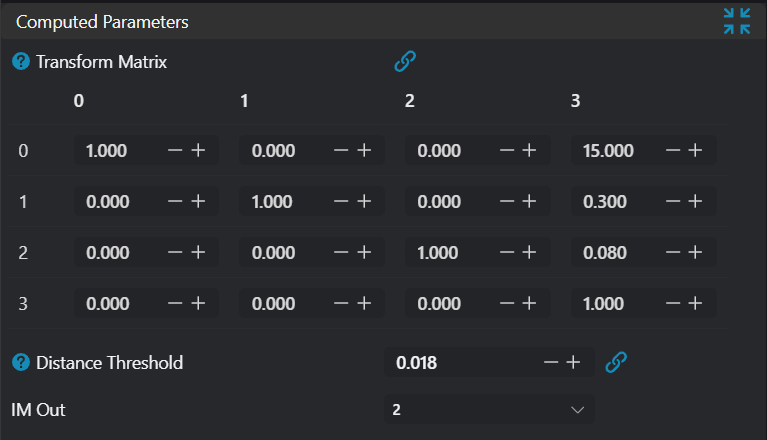The width and height of the screenshot is (767, 440).
Task: Click the 15.000 matrix input field
Action: tap(614, 150)
